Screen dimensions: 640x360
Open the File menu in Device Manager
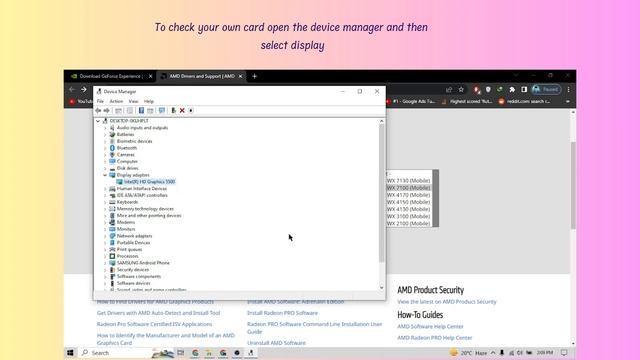point(100,101)
